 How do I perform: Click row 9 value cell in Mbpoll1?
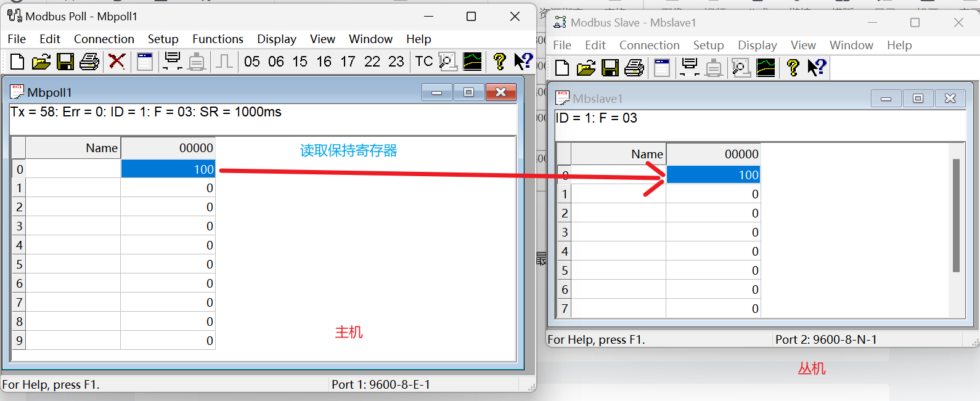(x=168, y=341)
